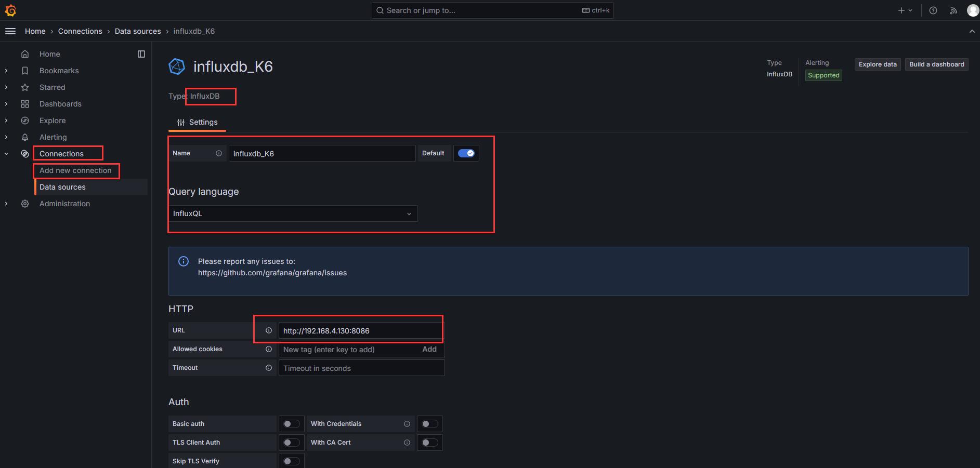Image resolution: width=980 pixels, height=468 pixels.
Task: Click the Alerting bell icon
Action: 25,137
